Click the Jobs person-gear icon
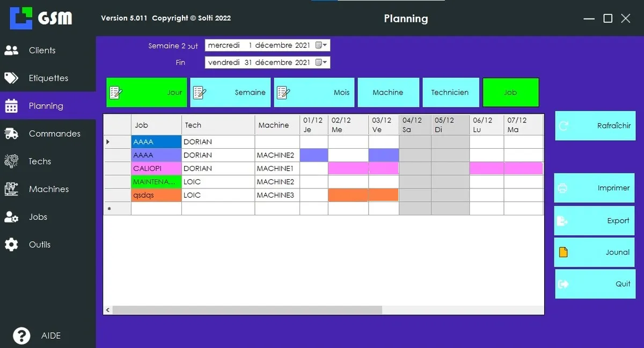The image size is (644, 348). 11,217
